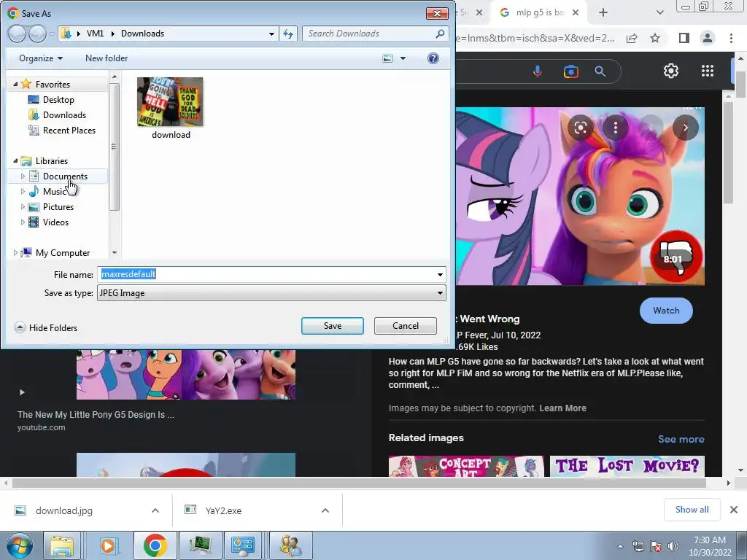Open YaY2.exe options chevron in downloads bar
This screenshot has width=747, height=560.
tap(325, 510)
